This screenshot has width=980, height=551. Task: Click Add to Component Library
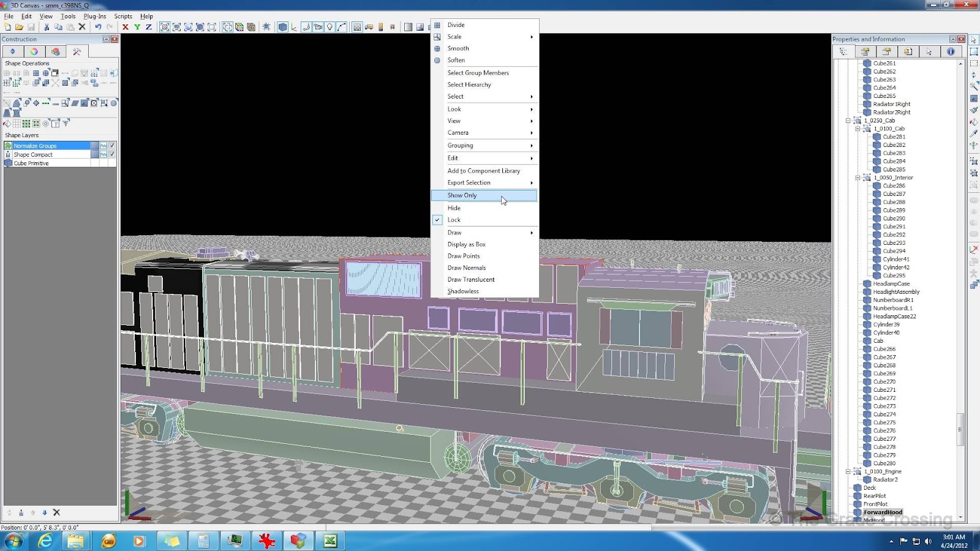click(484, 171)
